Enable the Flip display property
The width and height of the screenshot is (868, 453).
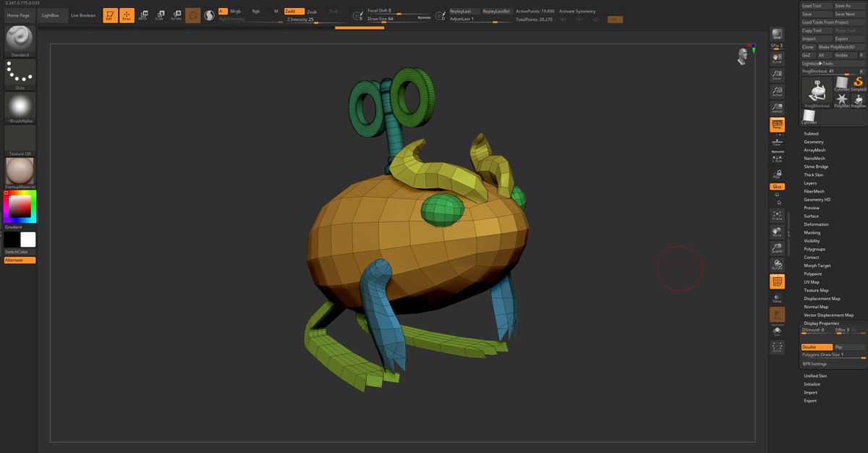coord(849,347)
